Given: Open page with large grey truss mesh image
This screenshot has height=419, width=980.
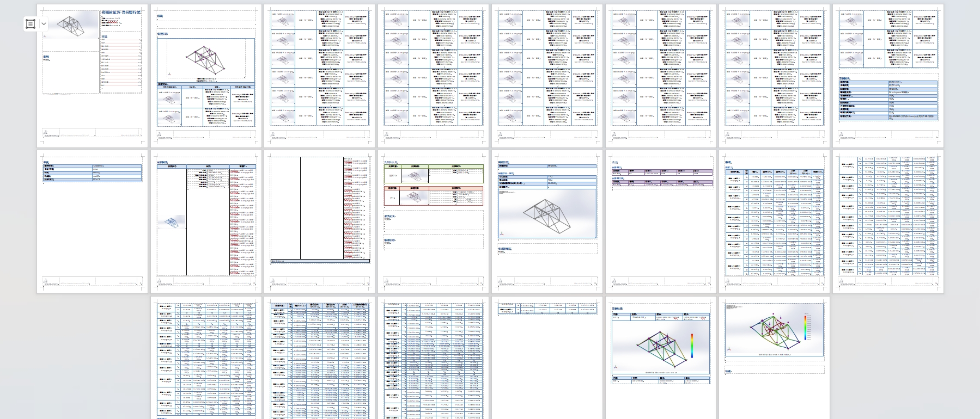Looking at the screenshot, I should click(x=547, y=222).
